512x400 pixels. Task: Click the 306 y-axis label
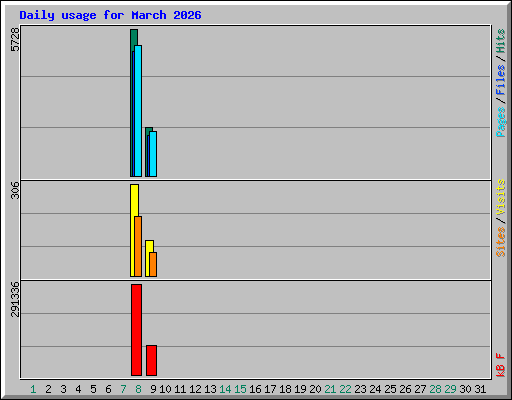[15, 190]
